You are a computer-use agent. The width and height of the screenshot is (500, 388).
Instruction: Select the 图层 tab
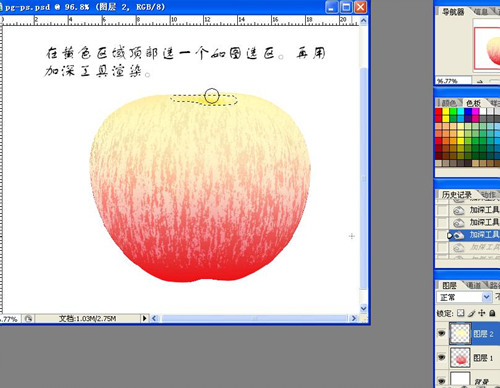pos(449,285)
